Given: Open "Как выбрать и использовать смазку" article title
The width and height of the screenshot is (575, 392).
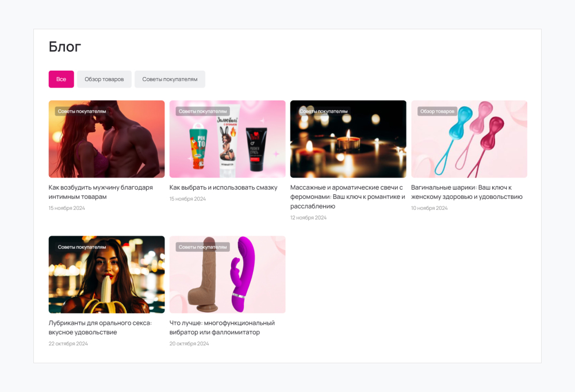Looking at the screenshot, I should (x=223, y=187).
